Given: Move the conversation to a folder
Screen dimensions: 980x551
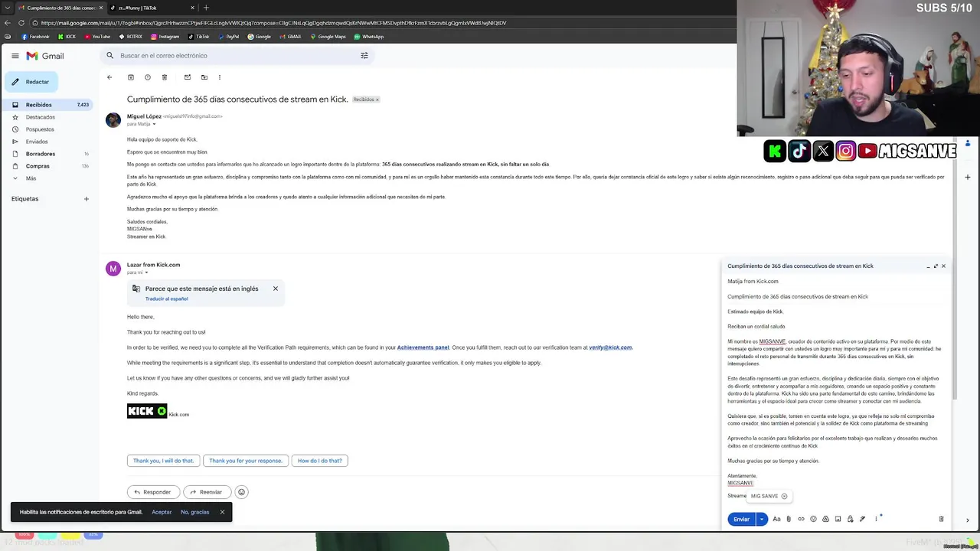Looking at the screenshot, I should [204, 77].
